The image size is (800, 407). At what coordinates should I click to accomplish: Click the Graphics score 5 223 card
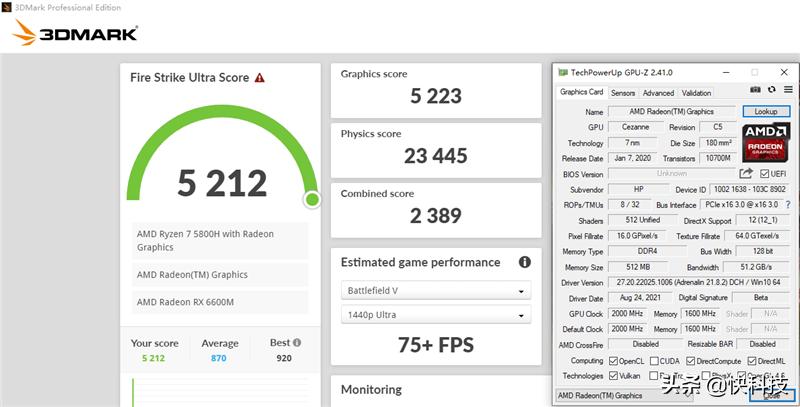point(436,90)
